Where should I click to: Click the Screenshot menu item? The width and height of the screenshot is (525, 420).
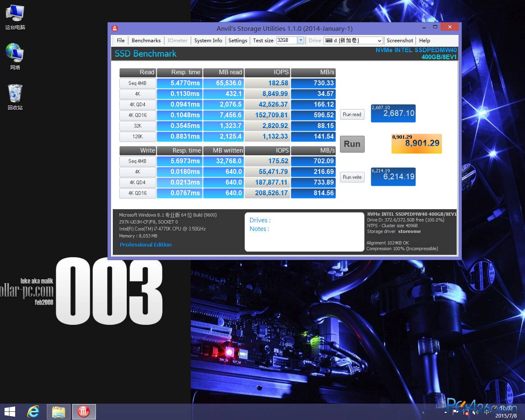point(400,40)
